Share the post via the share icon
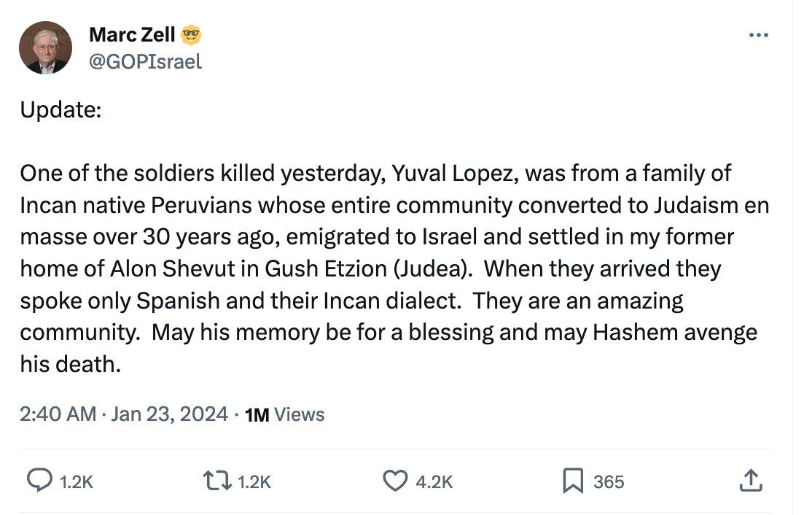The width and height of the screenshot is (812, 515). 751,481
